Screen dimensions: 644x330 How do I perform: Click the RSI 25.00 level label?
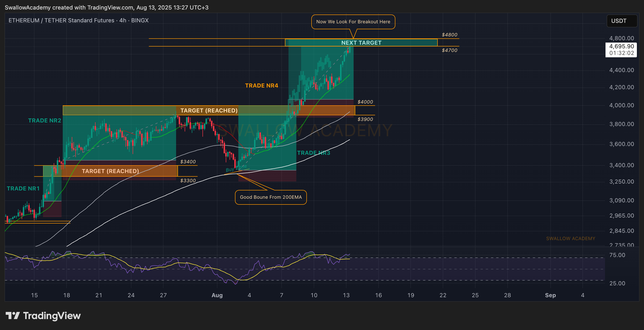pos(617,283)
